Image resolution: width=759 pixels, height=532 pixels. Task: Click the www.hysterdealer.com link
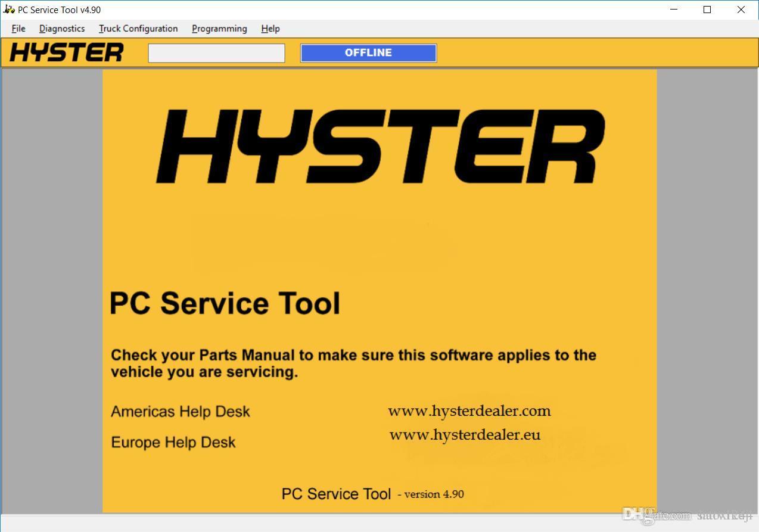[469, 411]
